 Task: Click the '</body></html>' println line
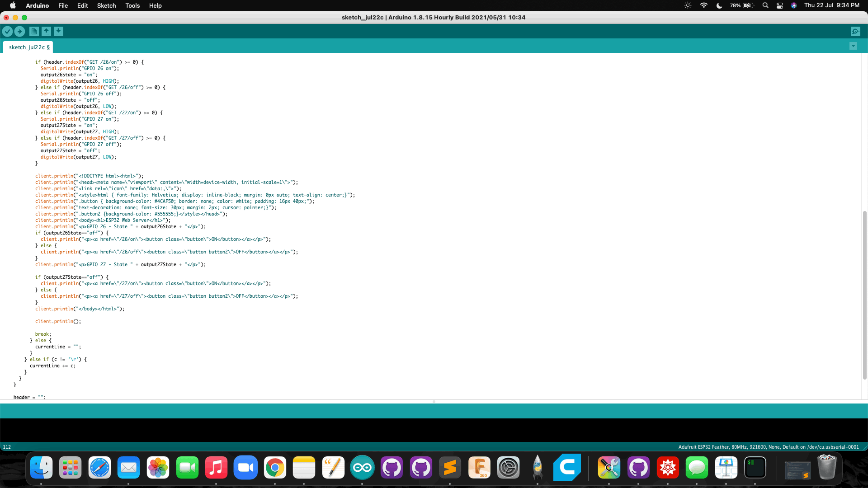[x=80, y=309]
